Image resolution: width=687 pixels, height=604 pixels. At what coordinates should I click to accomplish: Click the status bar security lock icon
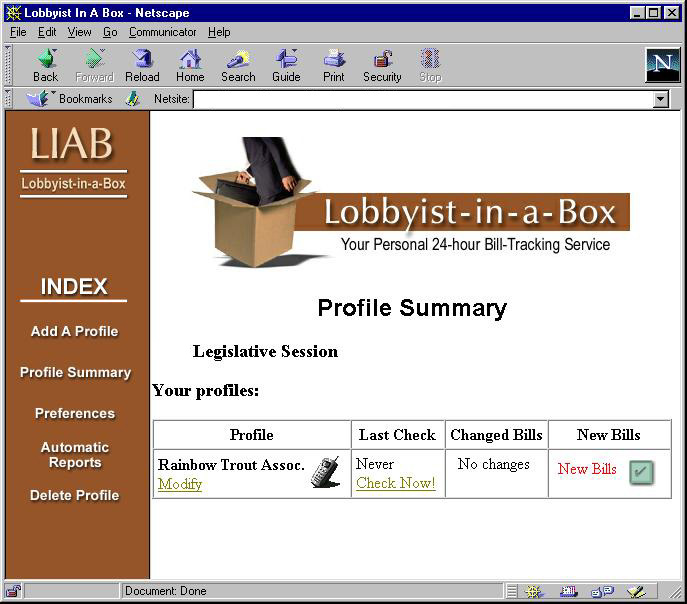point(14,591)
